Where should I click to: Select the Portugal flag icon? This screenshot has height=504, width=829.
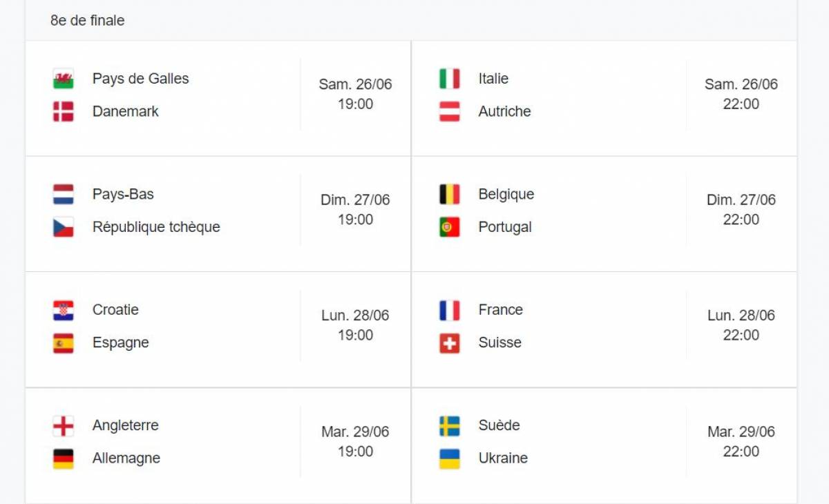coord(449,227)
